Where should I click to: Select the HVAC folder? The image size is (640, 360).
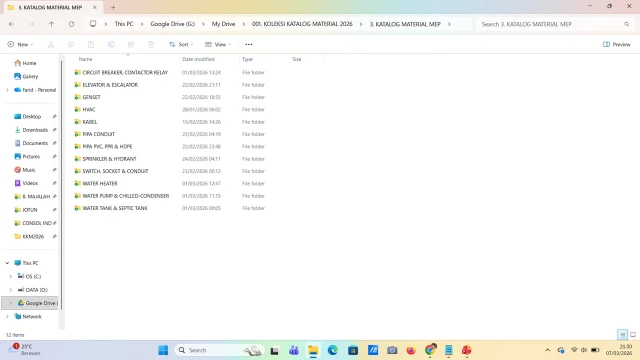coord(89,109)
